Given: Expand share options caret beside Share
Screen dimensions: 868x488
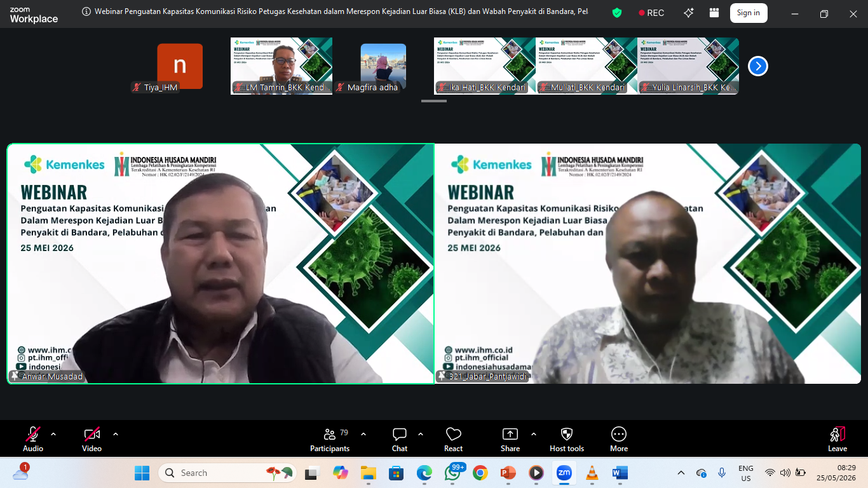Looking at the screenshot, I should [534, 434].
